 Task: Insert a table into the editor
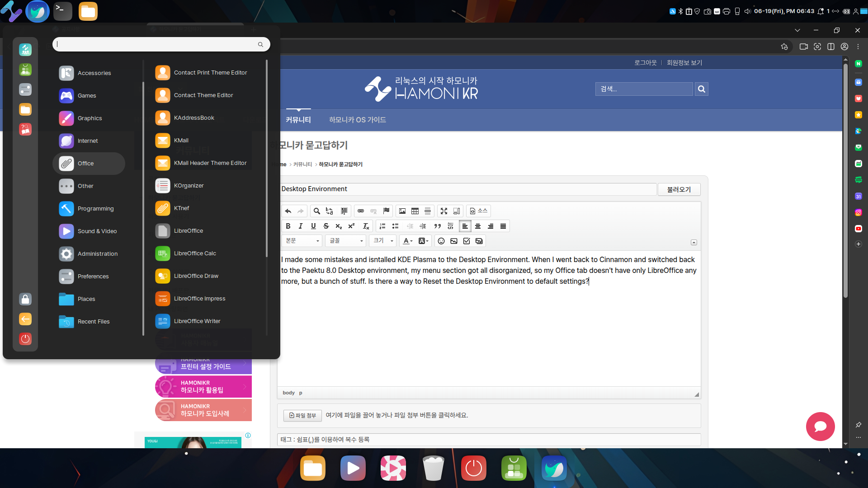[x=415, y=211]
